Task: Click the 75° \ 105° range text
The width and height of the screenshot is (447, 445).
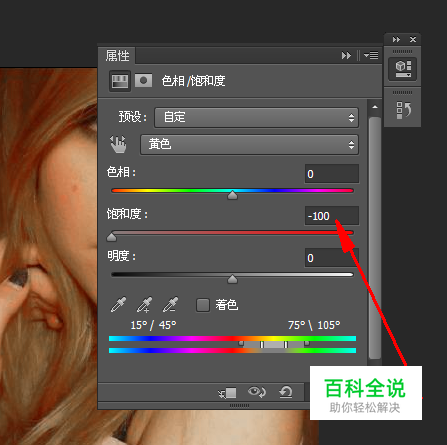Action: pos(314,325)
